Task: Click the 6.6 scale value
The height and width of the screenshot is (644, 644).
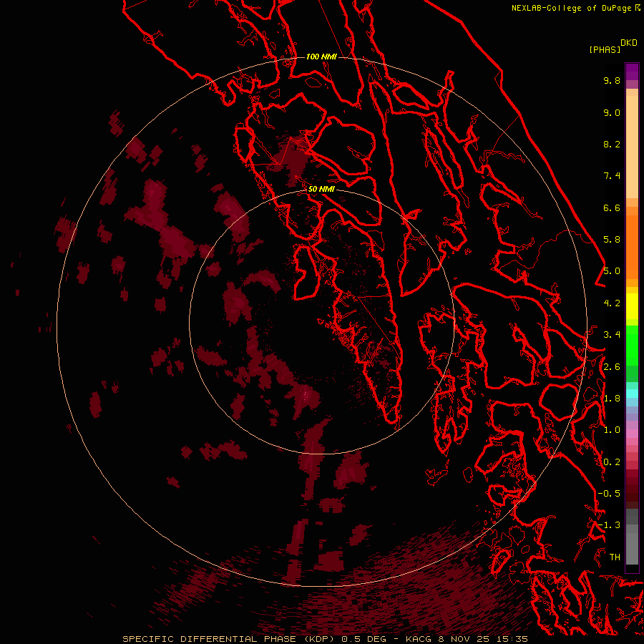Action: coord(612,208)
